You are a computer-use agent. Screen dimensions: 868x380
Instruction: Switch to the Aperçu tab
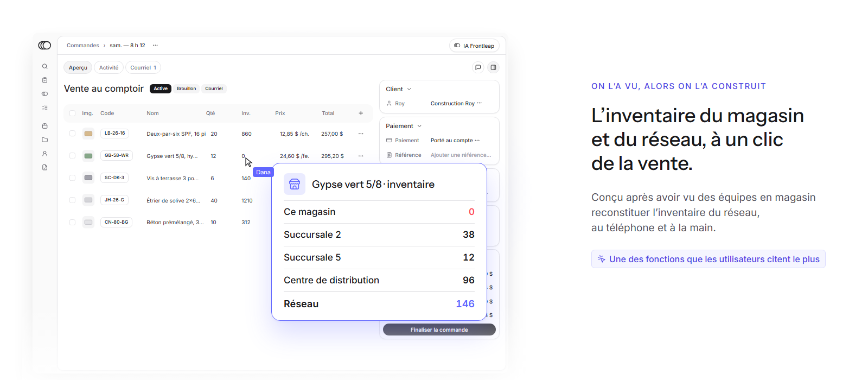point(78,67)
